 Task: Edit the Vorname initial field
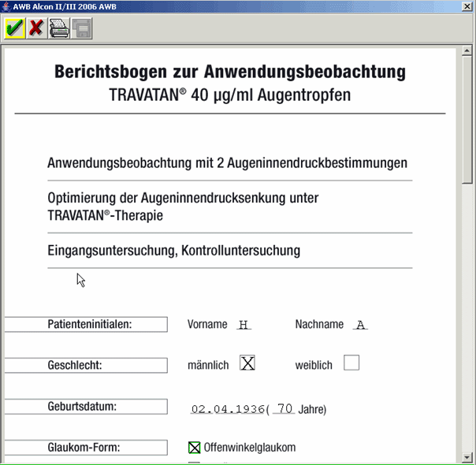[244, 325]
